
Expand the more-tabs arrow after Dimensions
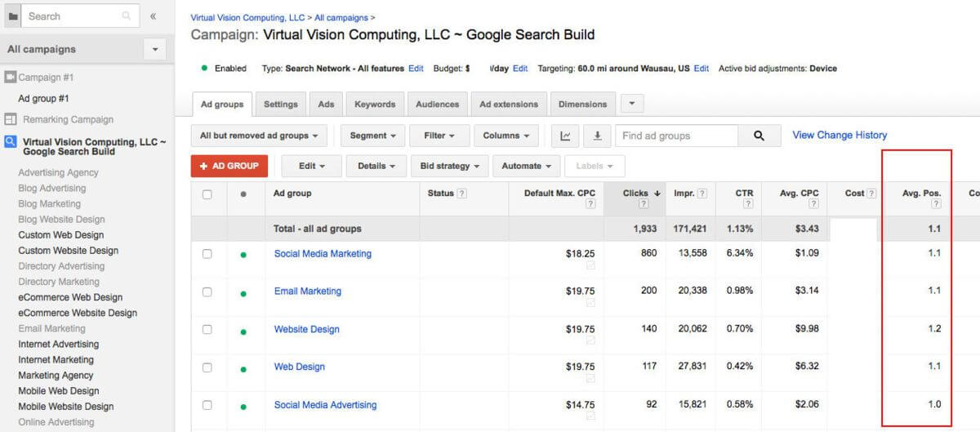coord(633,104)
